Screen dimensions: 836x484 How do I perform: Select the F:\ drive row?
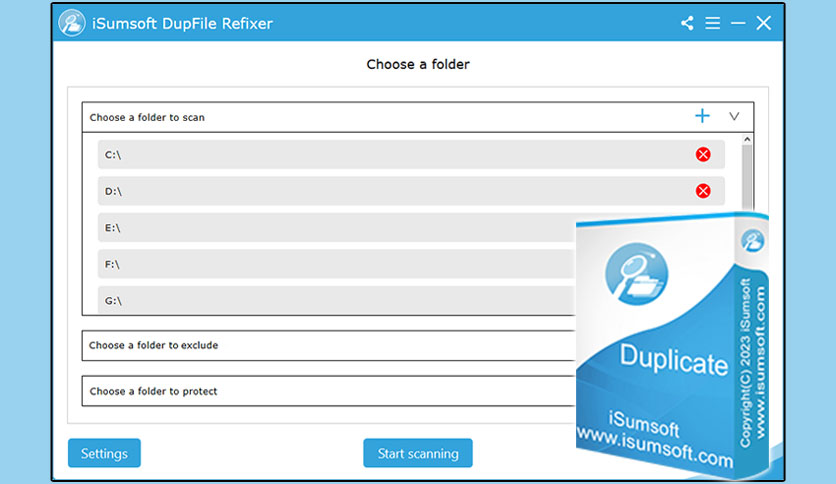pos(336,264)
